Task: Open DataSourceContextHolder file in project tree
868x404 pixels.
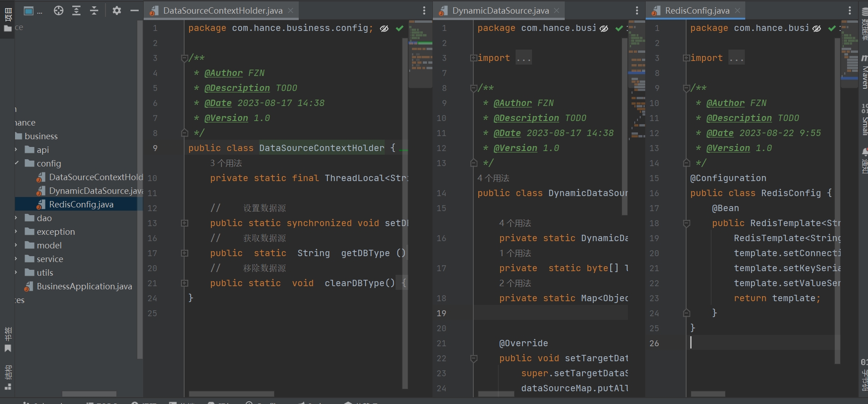Action: 90,177
